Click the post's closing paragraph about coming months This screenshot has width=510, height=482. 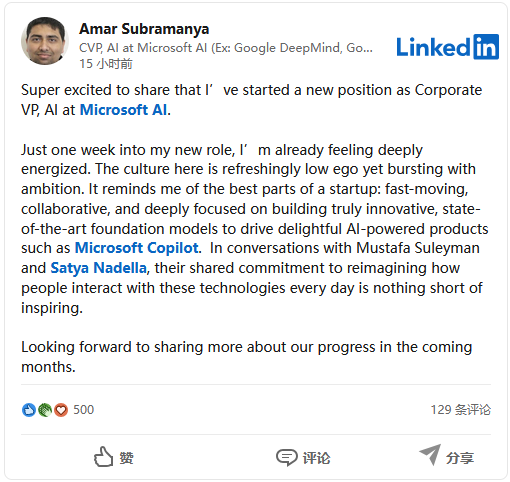pyautogui.click(x=247, y=357)
